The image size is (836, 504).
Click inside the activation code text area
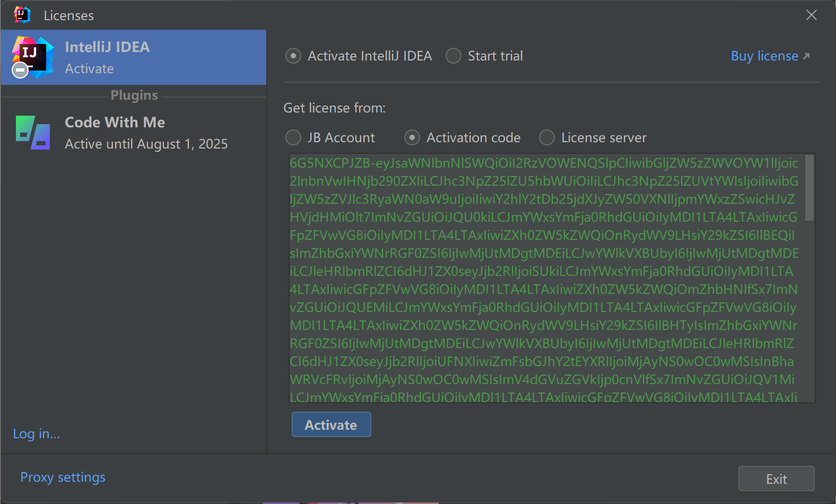[x=546, y=279]
